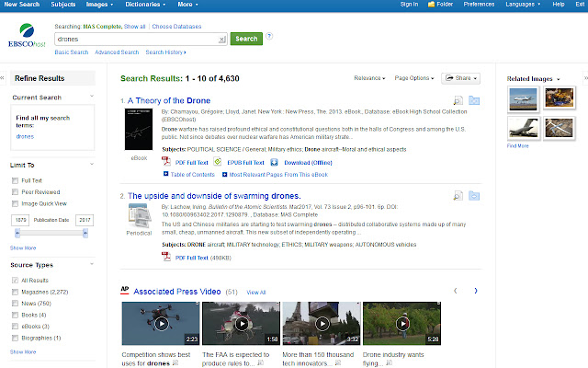Image resolution: width=588 pixels, height=368 pixels.
Task: Collapse the Limit To section
Action: (x=92, y=164)
